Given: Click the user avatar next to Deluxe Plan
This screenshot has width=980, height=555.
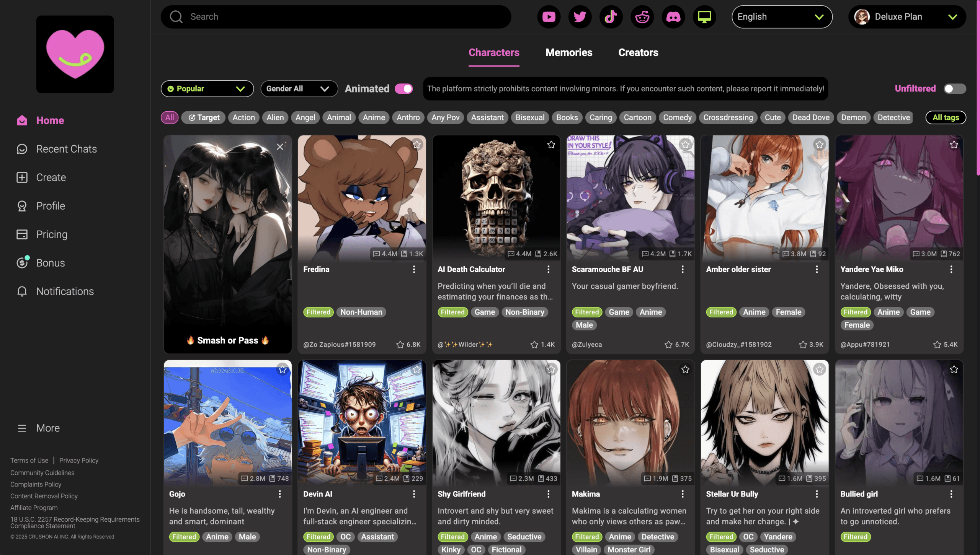Looking at the screenshot, I should coord(862,17).
